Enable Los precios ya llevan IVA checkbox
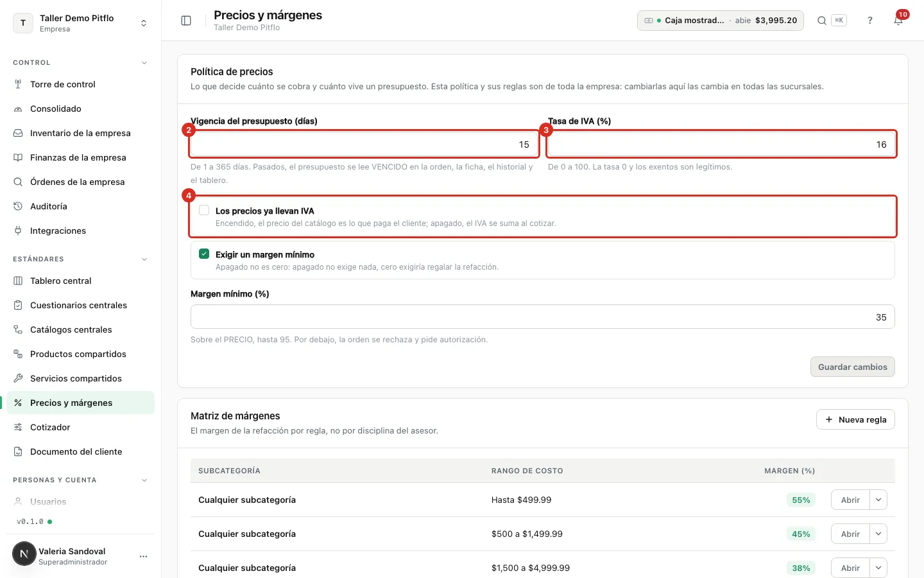The image size is (924, 578). pyautogui.click(x=204, y=210)
